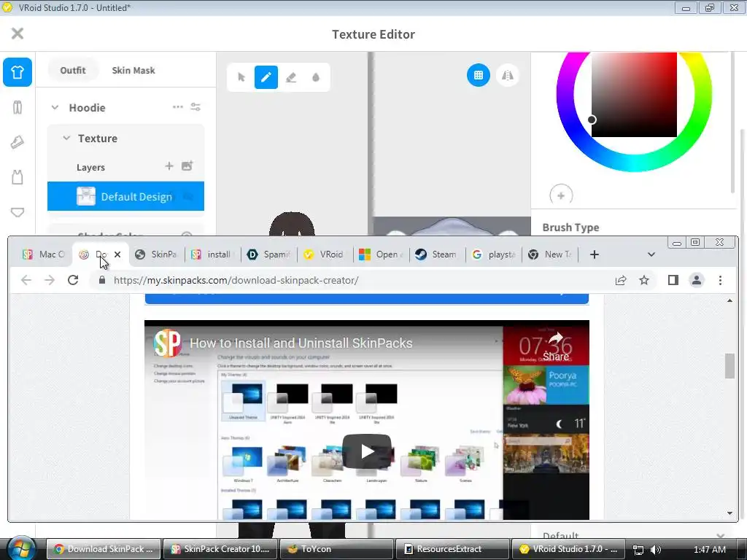
Task: Switch to Download SkinPack Chrome taskbar item
Action: (x=104, y=549)
